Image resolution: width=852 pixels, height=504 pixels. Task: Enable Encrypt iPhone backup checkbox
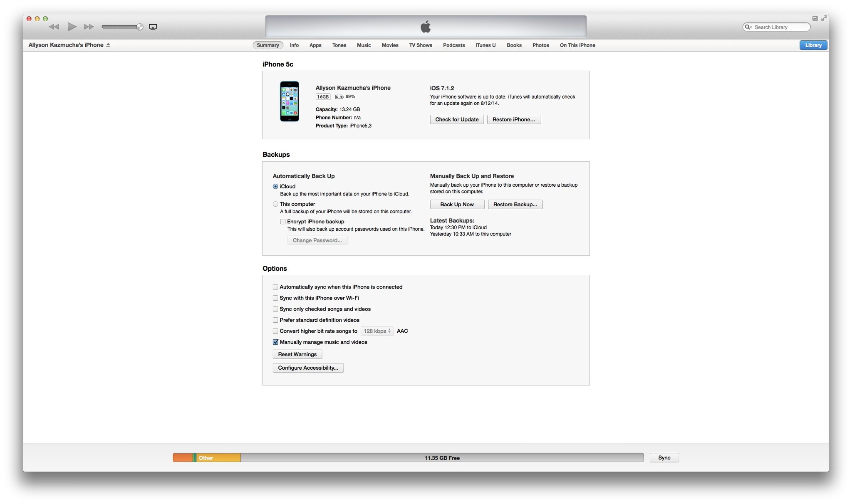click(283, 222)
